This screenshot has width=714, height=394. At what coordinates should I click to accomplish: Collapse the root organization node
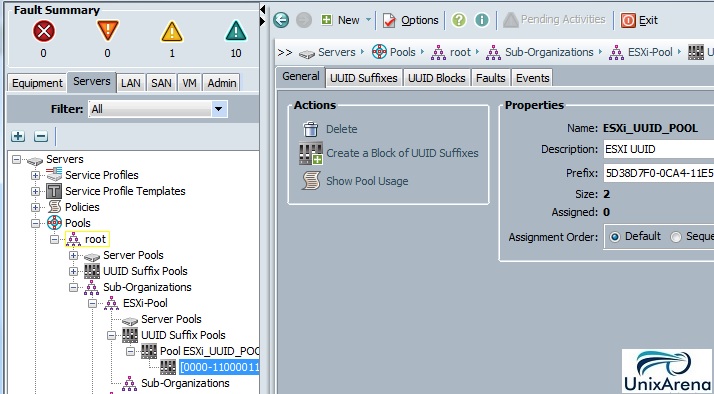click(x=55, y=239)
